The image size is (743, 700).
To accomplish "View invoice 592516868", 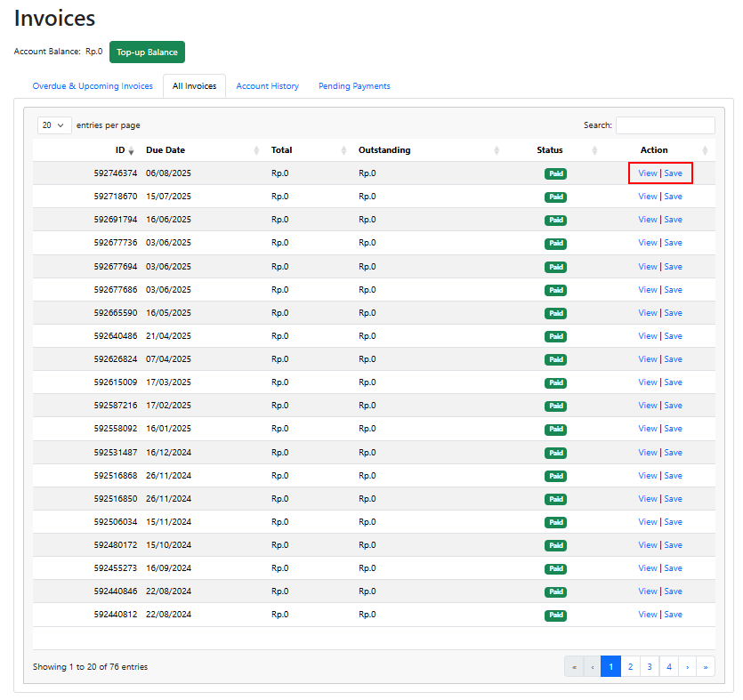I will pos(647,476).
